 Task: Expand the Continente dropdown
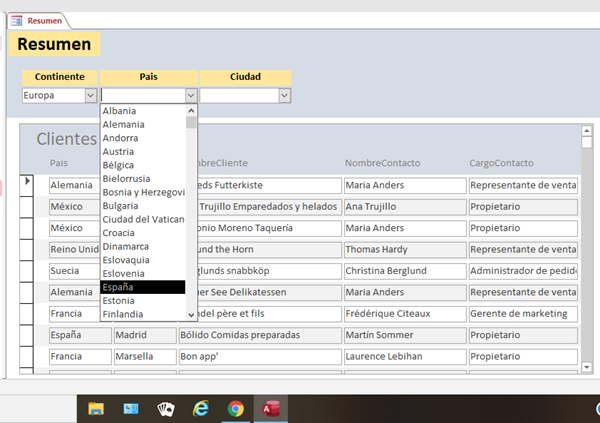pyautogui.click(x=91, y=95)
